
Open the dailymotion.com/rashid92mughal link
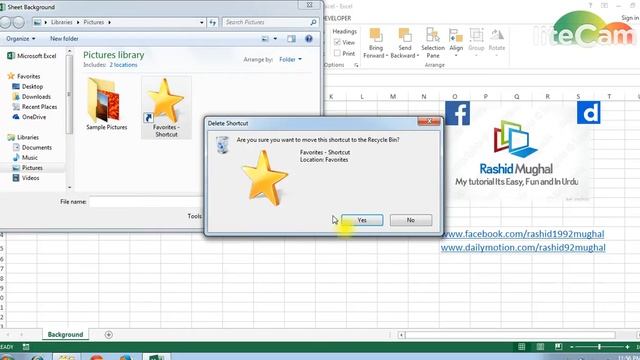523,247
